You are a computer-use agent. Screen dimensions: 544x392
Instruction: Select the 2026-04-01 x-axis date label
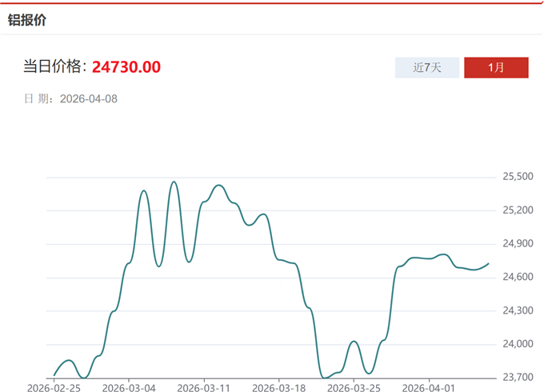[430, 387]
